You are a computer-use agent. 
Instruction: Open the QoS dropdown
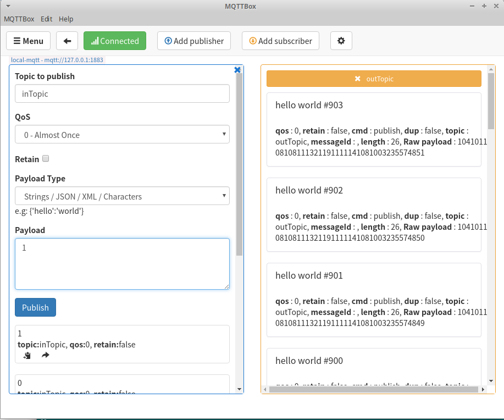coord(122,135)
